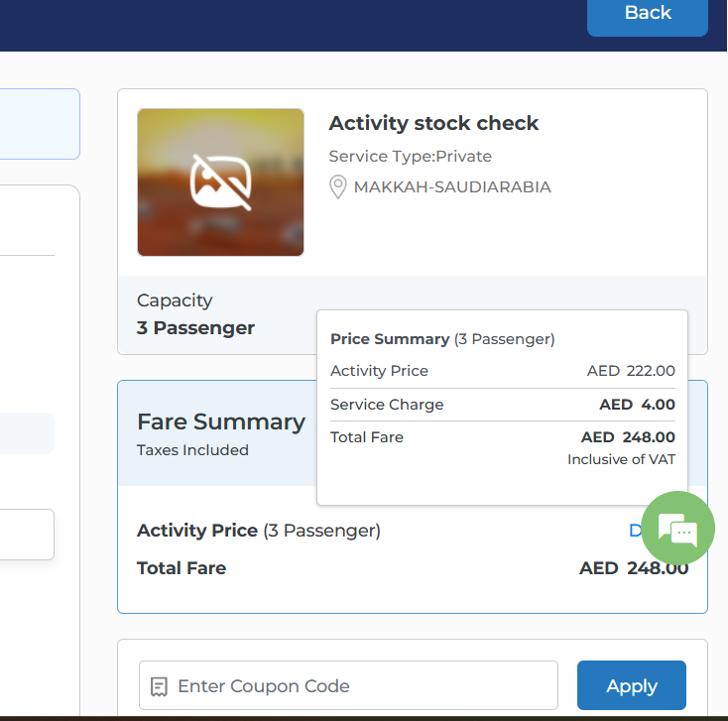Click the Price Summary popup title
Image resolution: width=728 pixels, height=721 pixels.
click(x=390, y=338)
